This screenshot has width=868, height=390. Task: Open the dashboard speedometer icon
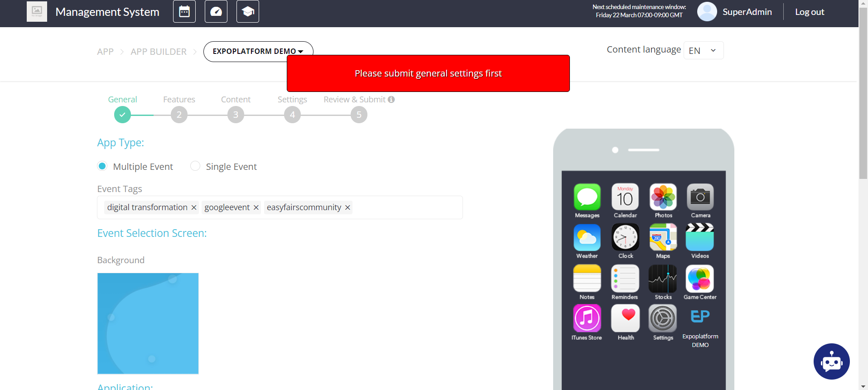(x=216, y=12)
